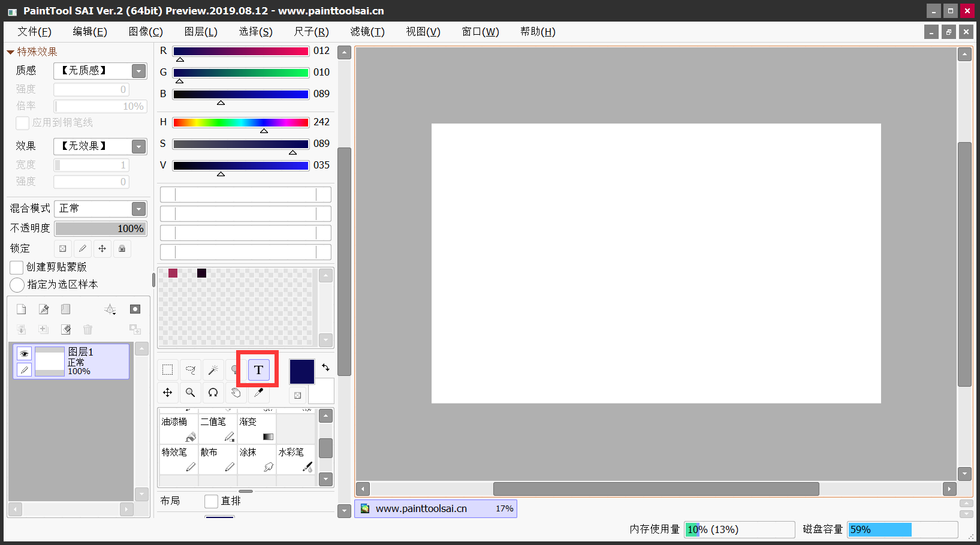Open the 滤镜(T) menu
This screenshot has width=980, height=545.
367,32
